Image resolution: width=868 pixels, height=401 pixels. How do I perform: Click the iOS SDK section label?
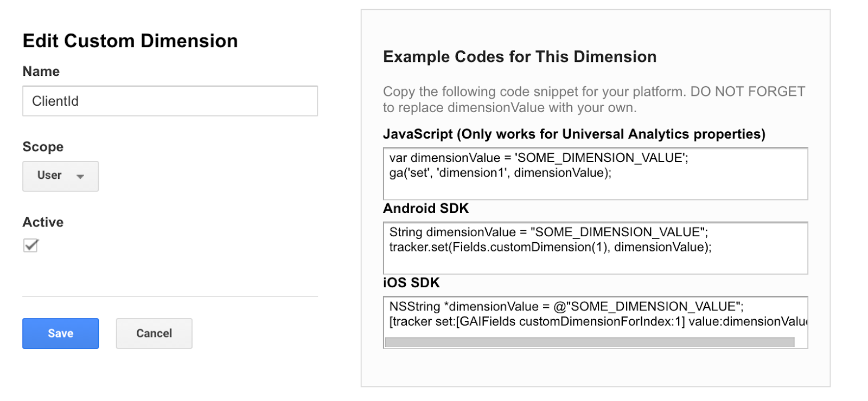point(411,283)
